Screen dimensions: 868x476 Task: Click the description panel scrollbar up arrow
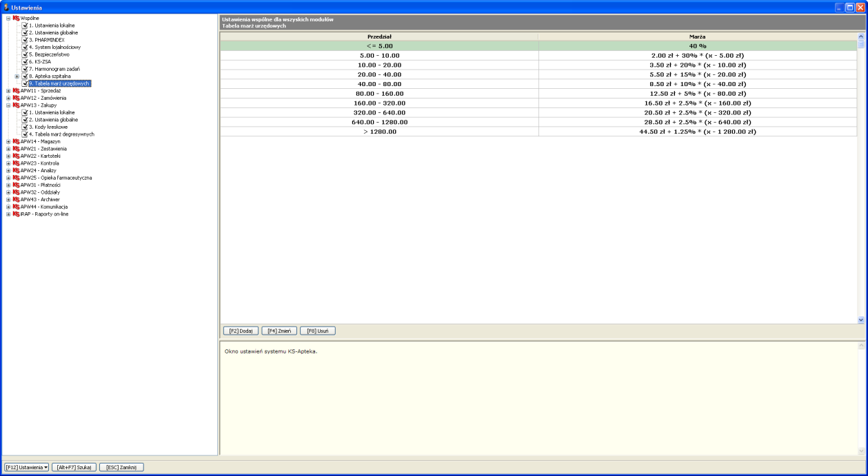coord(860,346)
